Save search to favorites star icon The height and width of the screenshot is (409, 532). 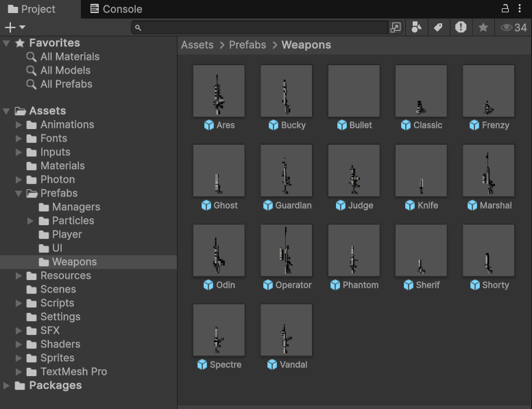pyautogui.click(x=483, y=27)
